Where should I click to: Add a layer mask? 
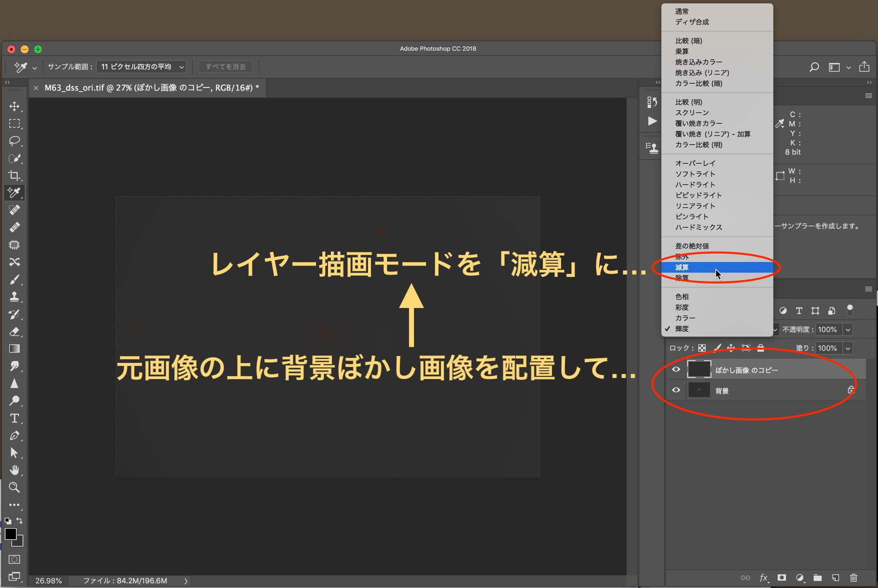click(781, 578)
